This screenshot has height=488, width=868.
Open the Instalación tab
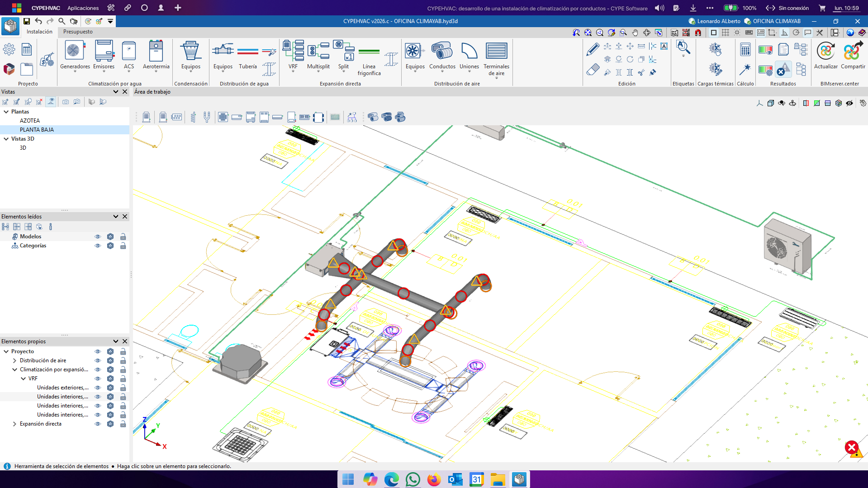pyautogui.click(x=39, y=32)
